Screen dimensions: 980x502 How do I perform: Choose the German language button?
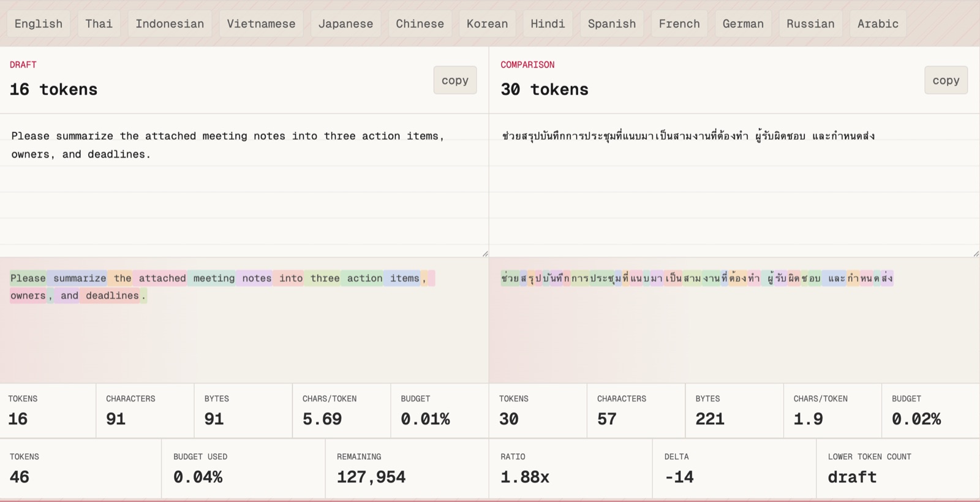[743, 24]
